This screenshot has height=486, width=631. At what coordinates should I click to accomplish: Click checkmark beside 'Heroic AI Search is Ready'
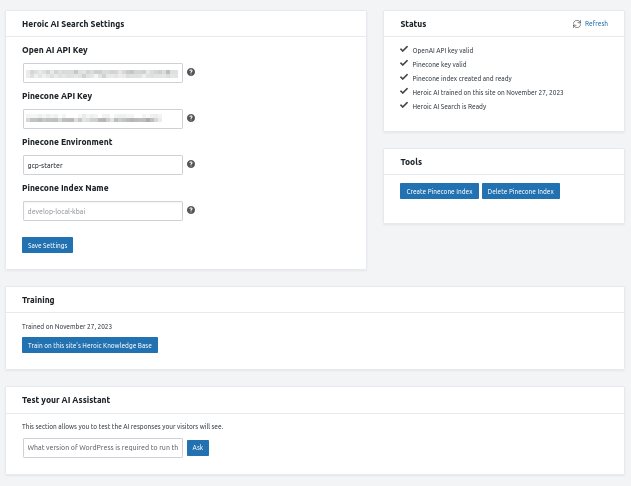pyautogui.click(x=404, y=105)
